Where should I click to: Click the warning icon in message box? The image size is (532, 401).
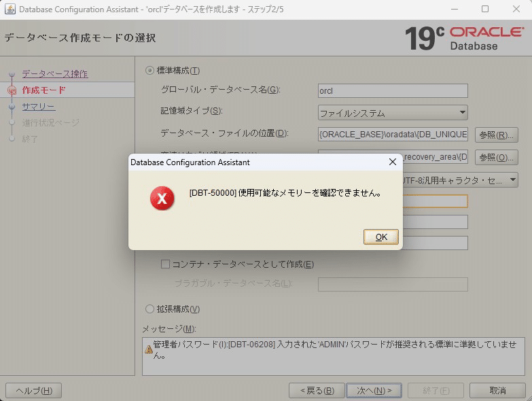[x=148, y=349]
